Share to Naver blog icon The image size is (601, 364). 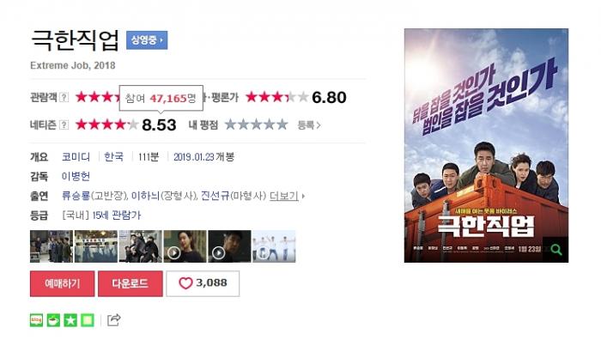coord(36,320)
